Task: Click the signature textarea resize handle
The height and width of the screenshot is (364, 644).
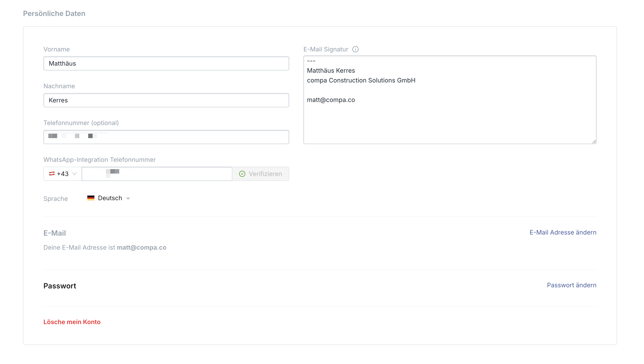Action: tap(594, 142)
